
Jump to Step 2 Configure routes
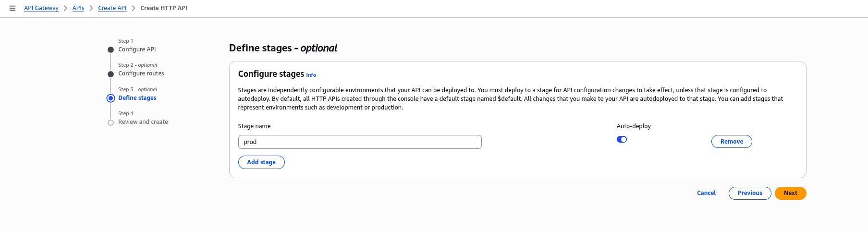pyautogui.click(x=141, y=73)
